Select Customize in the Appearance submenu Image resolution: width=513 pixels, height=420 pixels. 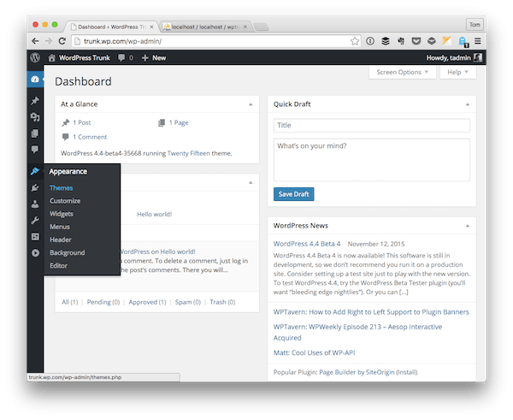[x=65, y=201]
